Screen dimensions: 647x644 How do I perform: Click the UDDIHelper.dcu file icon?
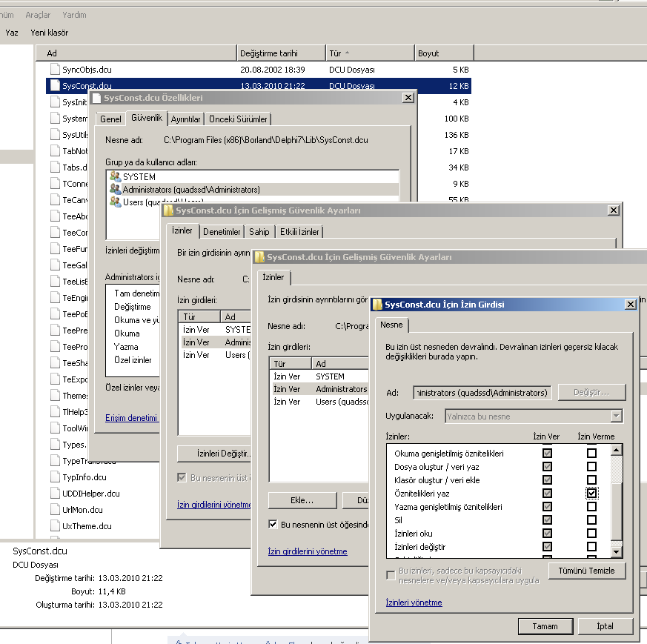click(55, 494)
